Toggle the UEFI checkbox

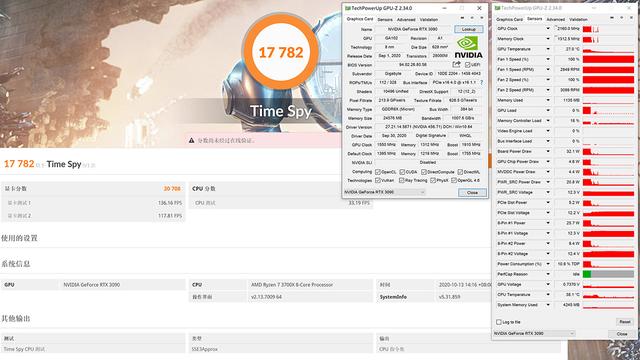pyautogui.click(x=468, y=65)
